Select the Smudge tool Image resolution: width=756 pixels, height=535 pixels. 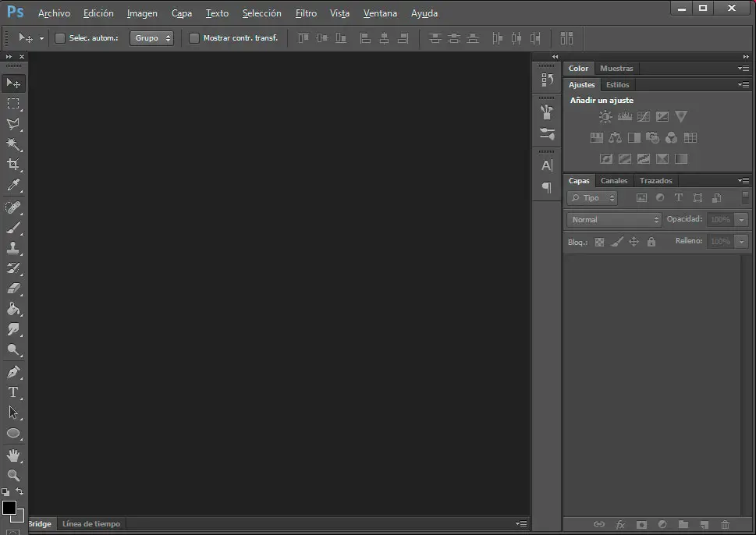(13, 328)
